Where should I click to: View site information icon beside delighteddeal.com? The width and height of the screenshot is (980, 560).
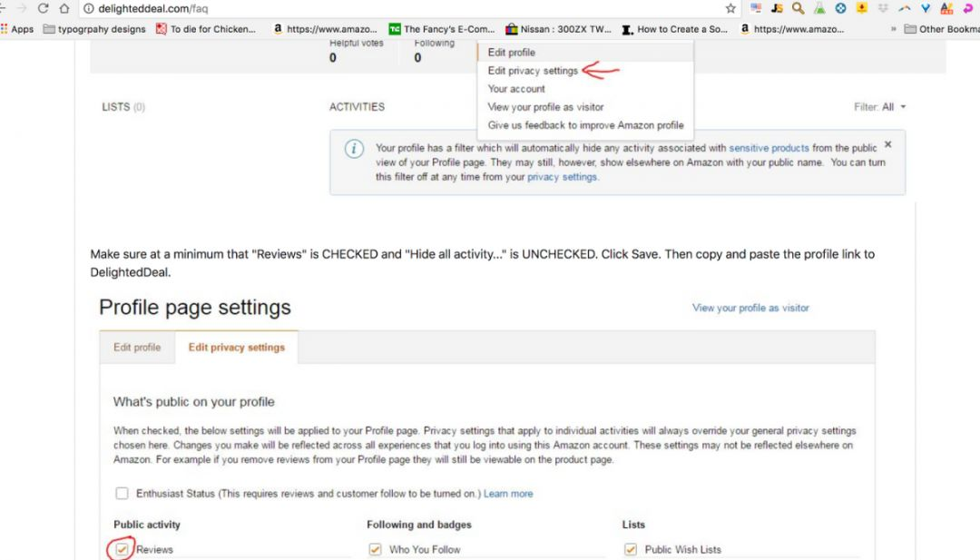[89, 9]
